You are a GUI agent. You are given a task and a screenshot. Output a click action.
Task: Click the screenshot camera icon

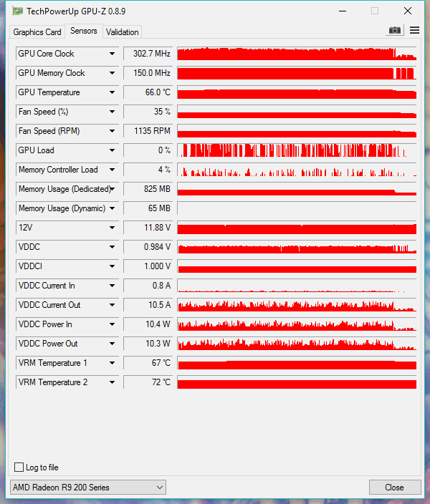point(395,30)
